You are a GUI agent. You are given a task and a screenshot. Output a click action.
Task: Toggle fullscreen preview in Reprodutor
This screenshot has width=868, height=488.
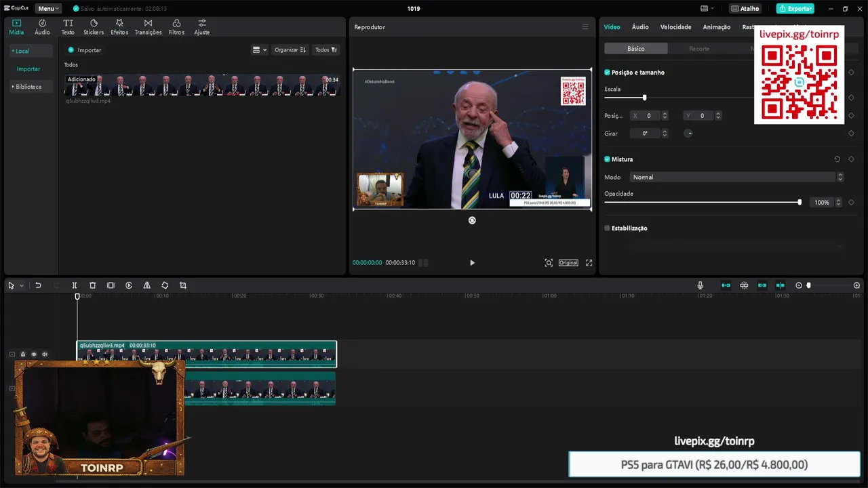(x=589, y=263)
